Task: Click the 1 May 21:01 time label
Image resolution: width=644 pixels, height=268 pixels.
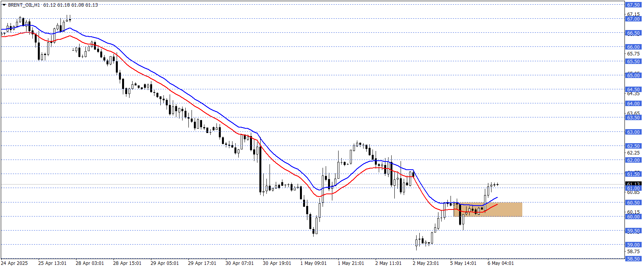Action: coord(351,263)
